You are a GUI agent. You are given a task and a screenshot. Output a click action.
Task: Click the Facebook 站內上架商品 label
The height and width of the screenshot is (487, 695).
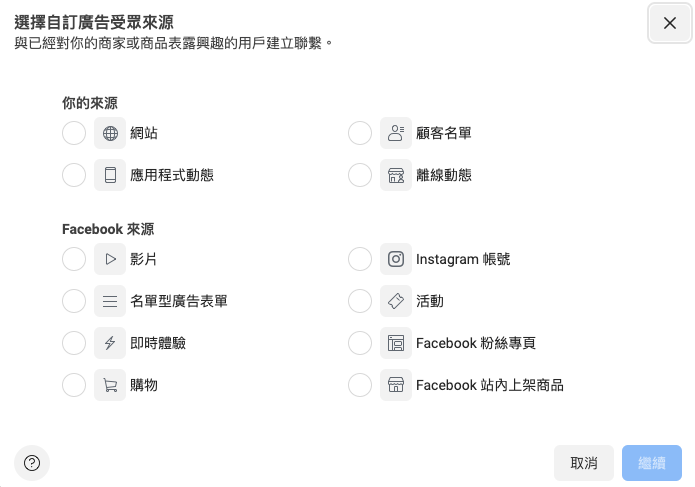(490, 385)
